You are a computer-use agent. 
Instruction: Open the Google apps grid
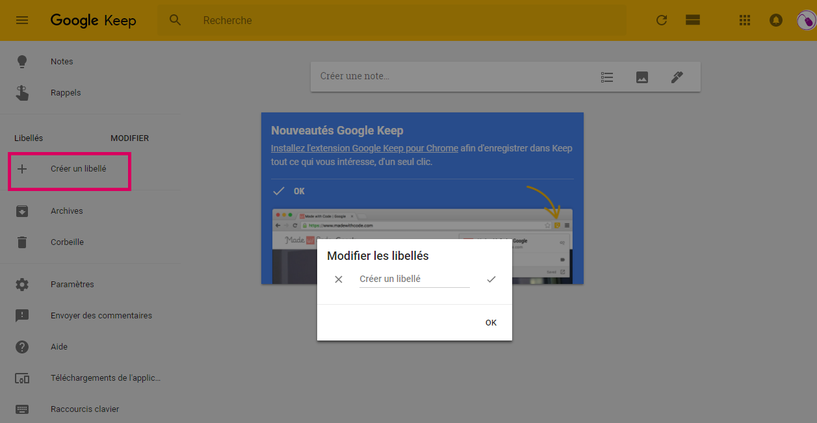[745, 20]
